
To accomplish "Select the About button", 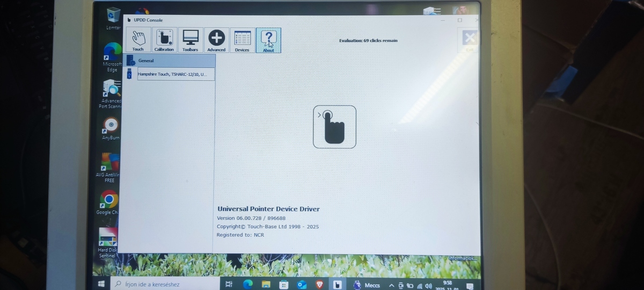I will tap(268, 40).
